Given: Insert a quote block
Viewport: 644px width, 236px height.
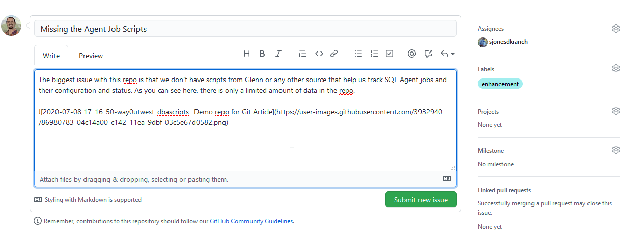Looking at the screenshot, I should click(x=302, y=54).
